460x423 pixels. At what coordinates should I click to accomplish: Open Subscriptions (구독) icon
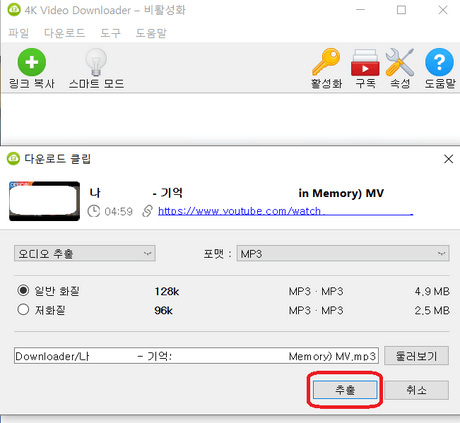[365, 63]
